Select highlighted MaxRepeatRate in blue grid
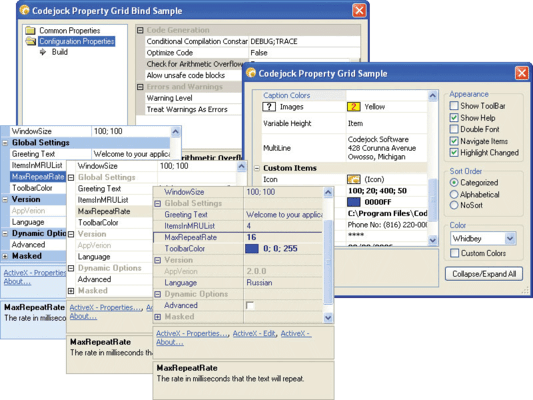The width and height of the screenshot is (533, 400). pyautogui.click(x=38, y=177)
